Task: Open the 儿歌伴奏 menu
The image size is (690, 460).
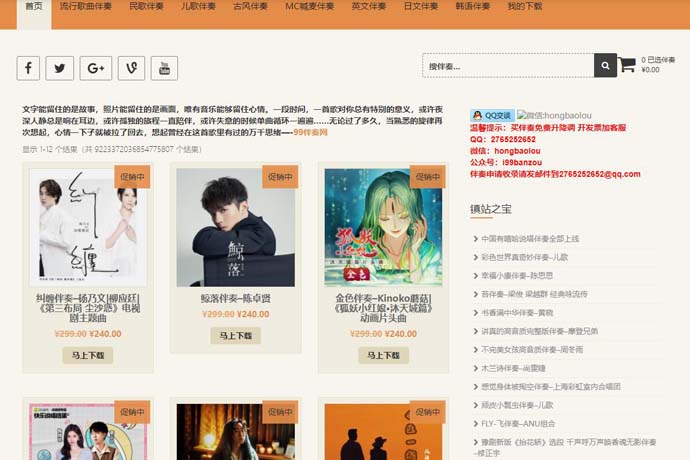Action: tap(198, 6)
